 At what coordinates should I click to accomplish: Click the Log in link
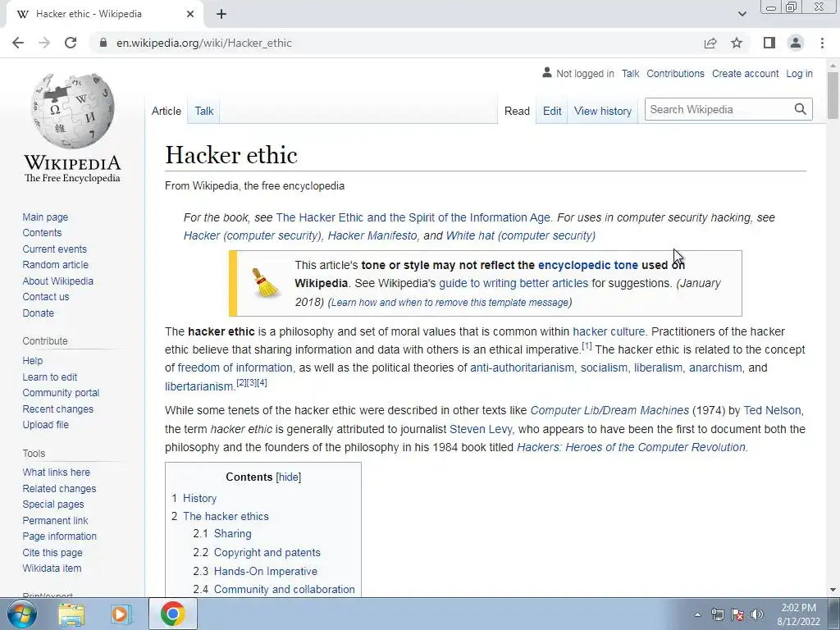799,73
